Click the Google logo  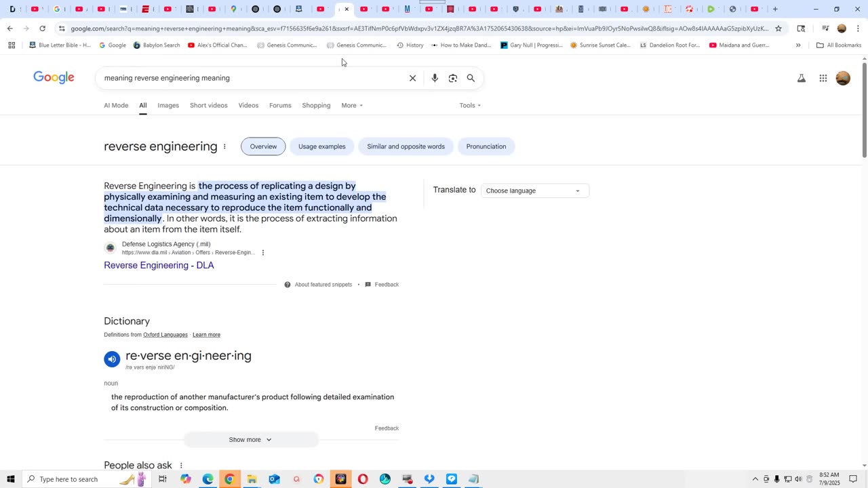tap(54, 77)
